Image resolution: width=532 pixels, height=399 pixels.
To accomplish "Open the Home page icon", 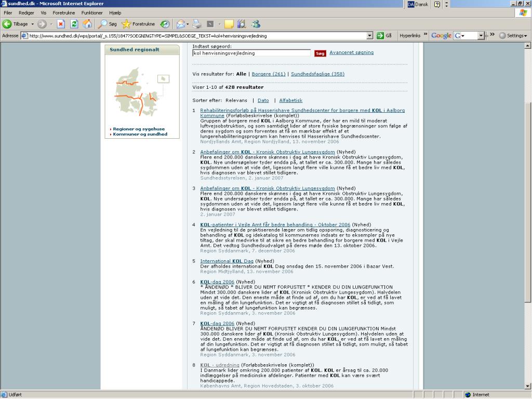I will coord(87,24).
